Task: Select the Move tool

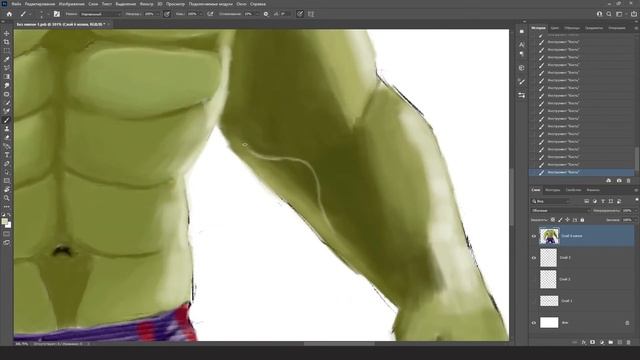Action: pos(7,33)
